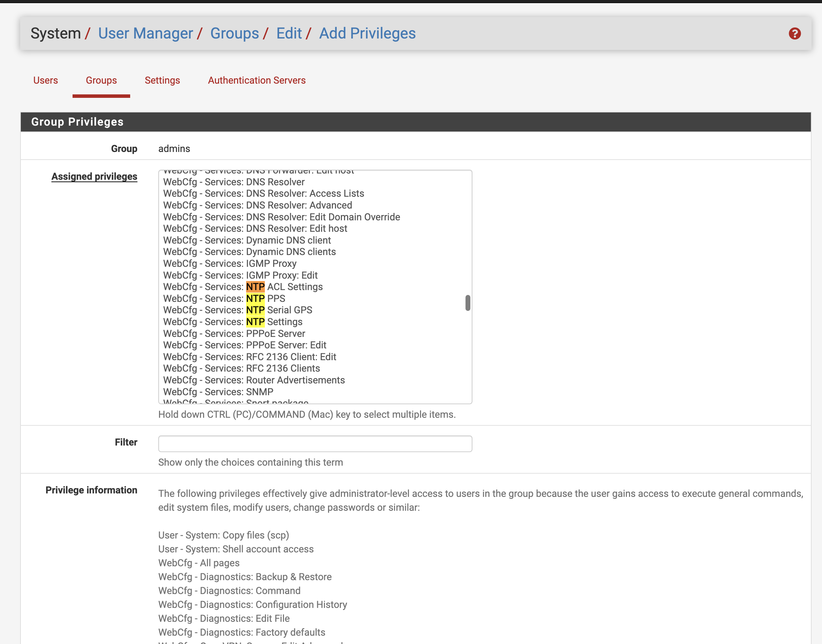Go to User Manager breadcrumb link

coord(145,33)
